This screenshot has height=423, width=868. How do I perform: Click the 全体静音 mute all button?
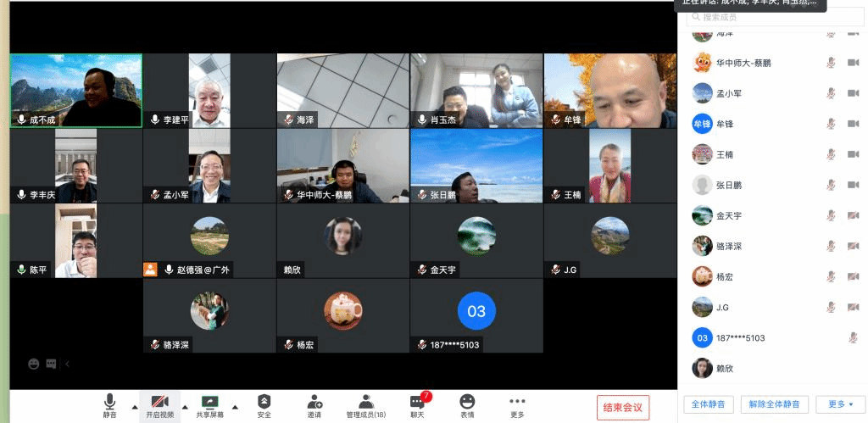pos(708,404)
